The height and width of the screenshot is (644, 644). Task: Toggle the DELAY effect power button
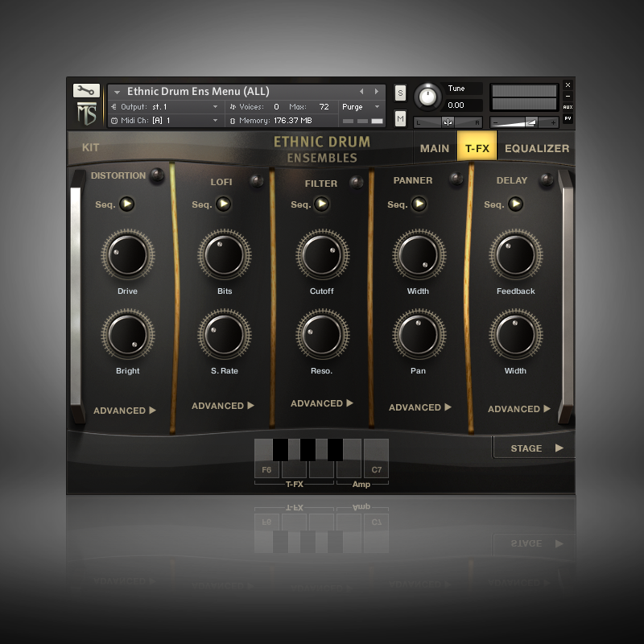pos(547,180)
